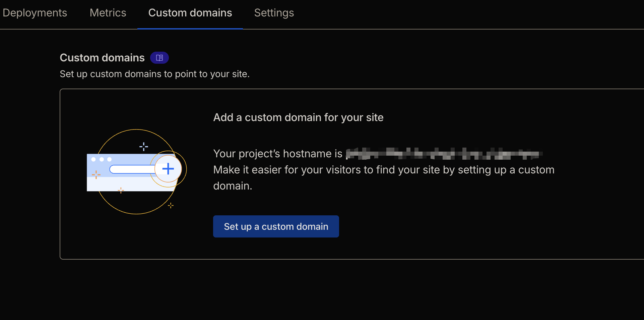This screenshot has width=644, height=320.
Task: Click the three window dots in the illustration
Action: (101, 159)
